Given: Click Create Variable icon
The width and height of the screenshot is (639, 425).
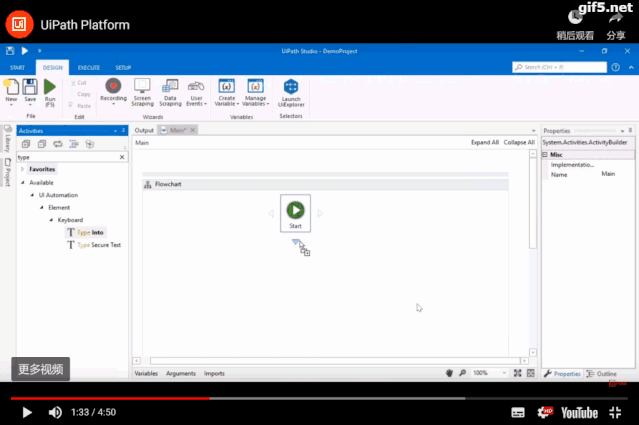Looking at the screenshot, I should point(227,86).
